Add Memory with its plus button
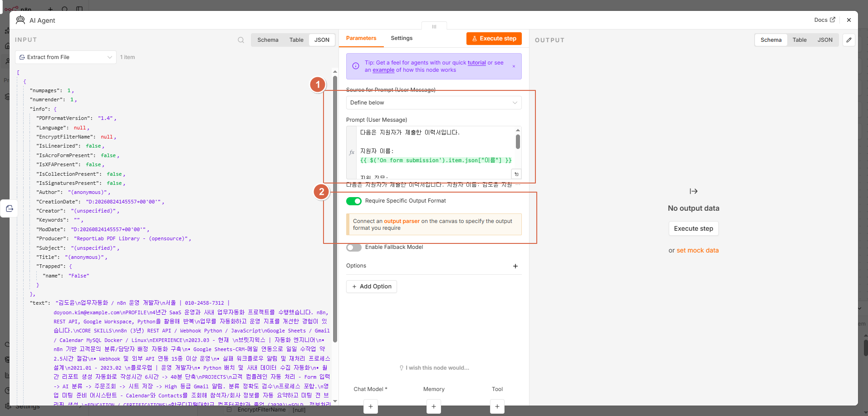 [434, 406]
